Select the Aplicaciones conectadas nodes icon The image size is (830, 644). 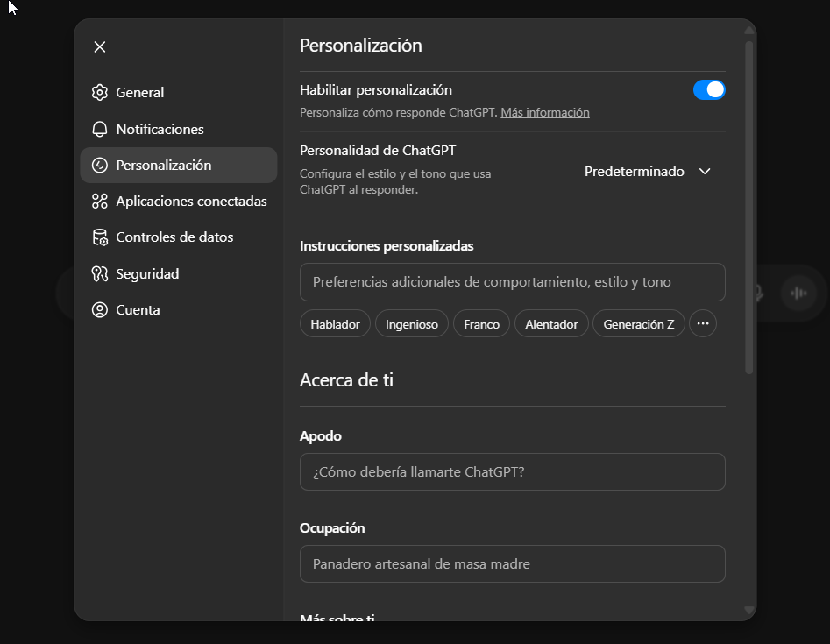pyautogui.click(x=101, y=201)
